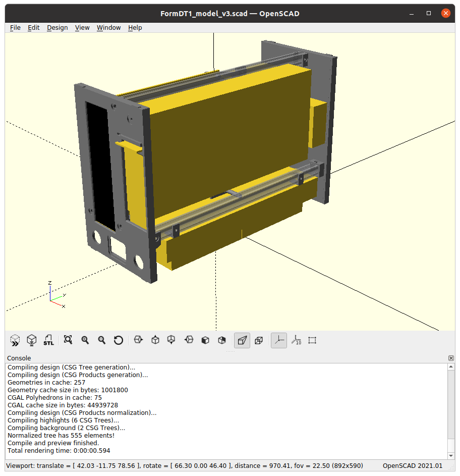Open the File menu
Screen dimensions: 460x476
[15, 28]
